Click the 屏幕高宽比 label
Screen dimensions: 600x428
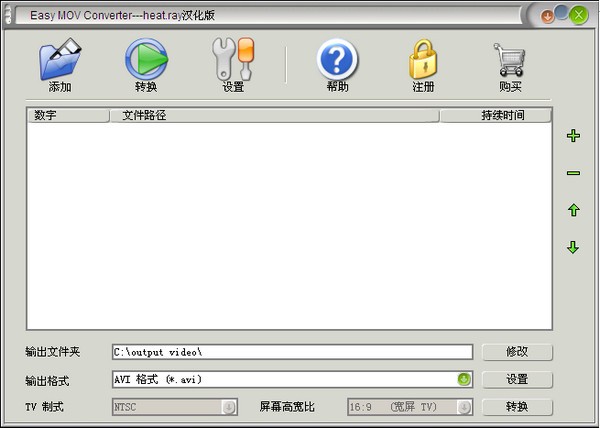click(287, 407)
